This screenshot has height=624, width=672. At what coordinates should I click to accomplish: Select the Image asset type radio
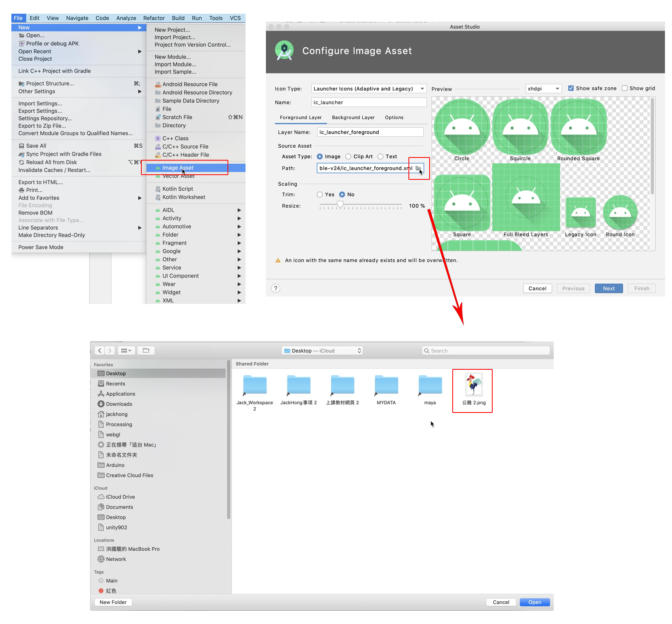[x=320, y=156]
